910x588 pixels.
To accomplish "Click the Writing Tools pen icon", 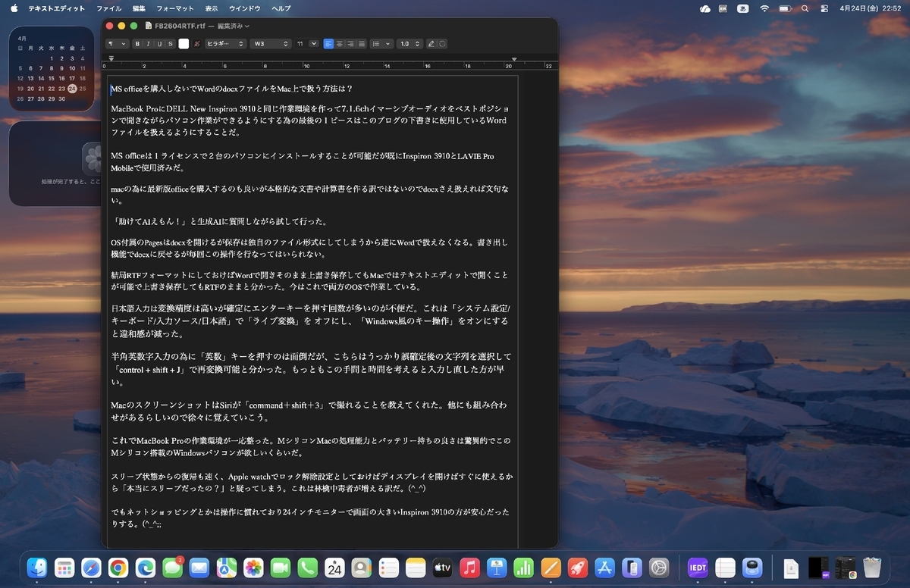I will (431, 44).
